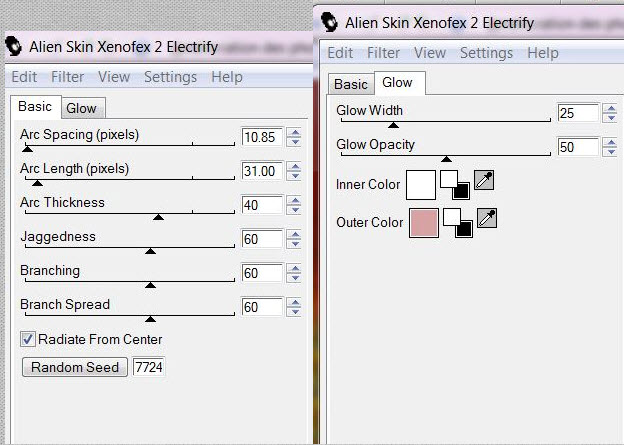Decrease Glow Width with down arrow
624x445 pixels.
610,118
